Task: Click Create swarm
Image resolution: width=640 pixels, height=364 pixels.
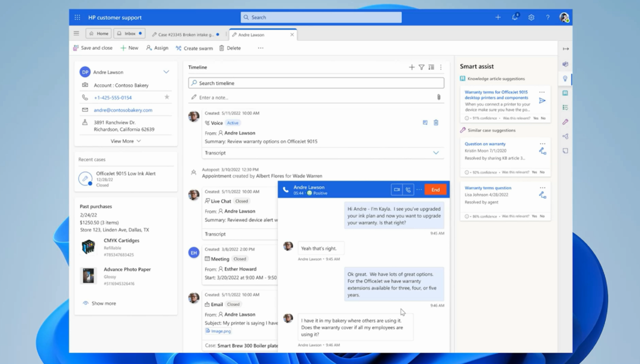Action: click(194, 48)
